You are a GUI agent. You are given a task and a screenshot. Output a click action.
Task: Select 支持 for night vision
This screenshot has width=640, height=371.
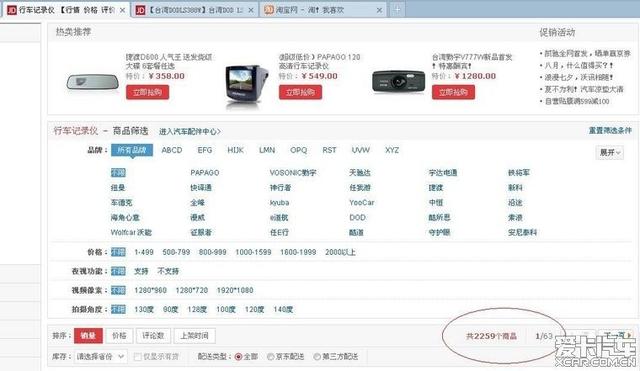pyautogui.click(x=141, y=271)
